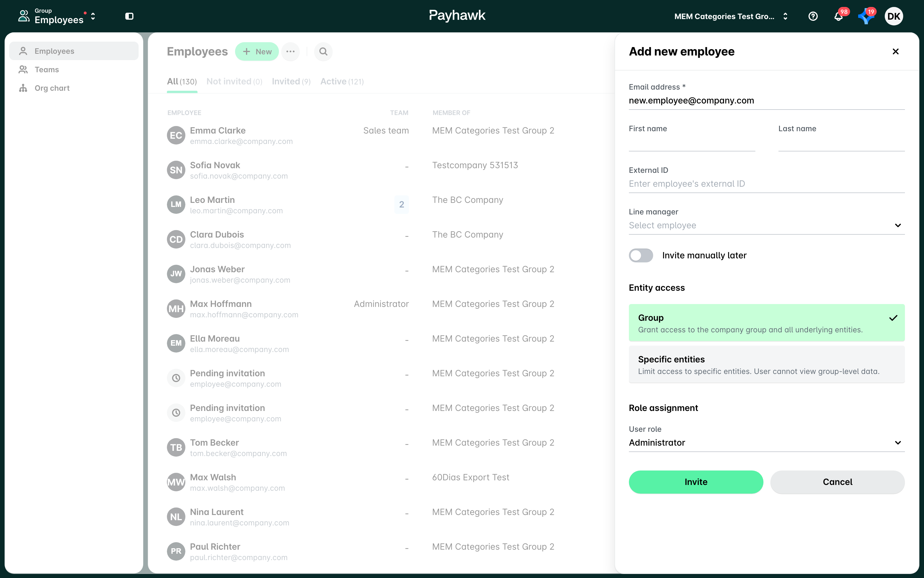The height and width of the screenshot is (578, 924).
Task: Switch to the All (130) tab
Action: pyautogui.click(x=182, y=81)
